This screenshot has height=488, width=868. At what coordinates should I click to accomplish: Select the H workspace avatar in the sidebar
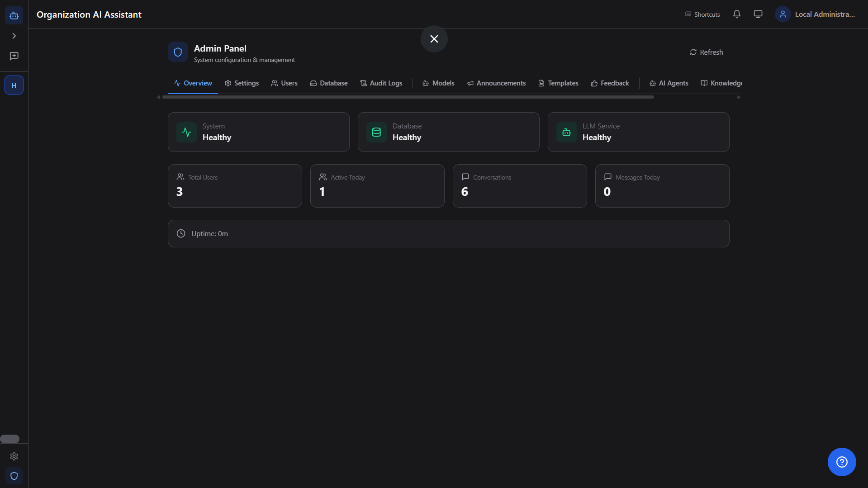pyautogui.click(x=14, y=85)
